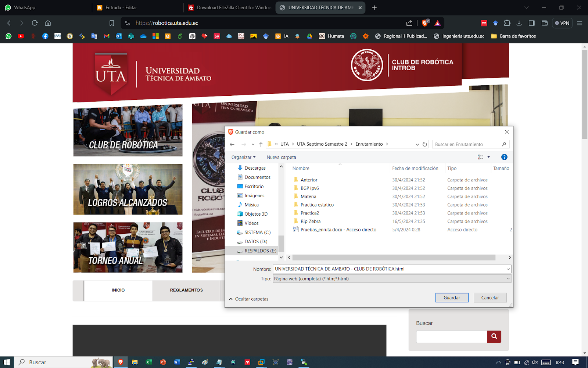The height and width of the screenshot is (368, 588).
Task: Open Word from the taskbar
Action: pos(177,362)
